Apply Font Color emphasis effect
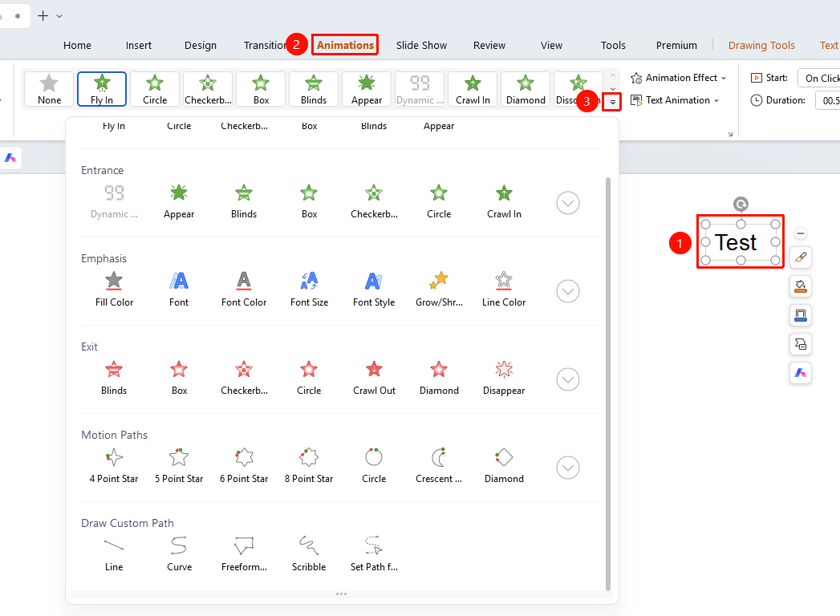Screen dimensions: 840x616 click(244, 290)
